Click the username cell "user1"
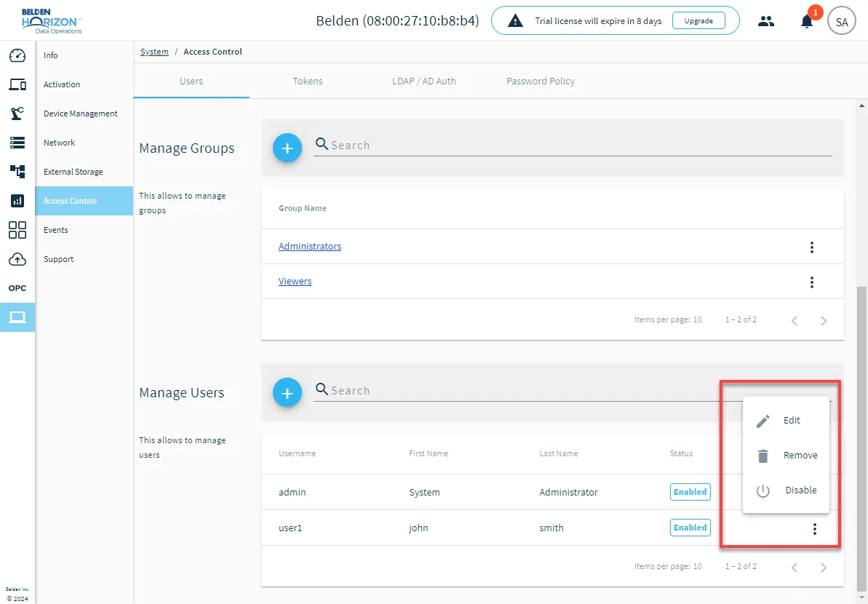The image size is (868, 604). 290,528
